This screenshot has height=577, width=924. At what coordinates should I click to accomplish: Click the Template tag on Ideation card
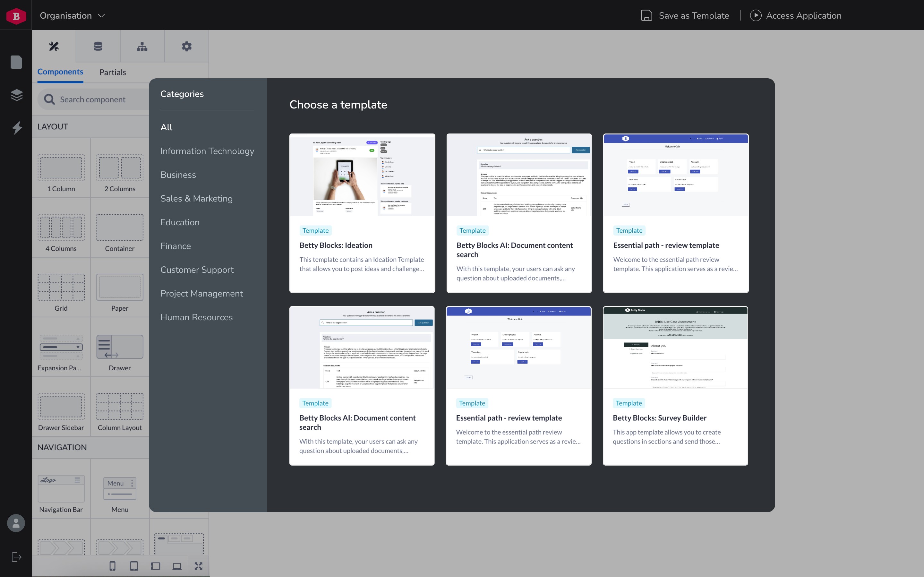(315, 230)
